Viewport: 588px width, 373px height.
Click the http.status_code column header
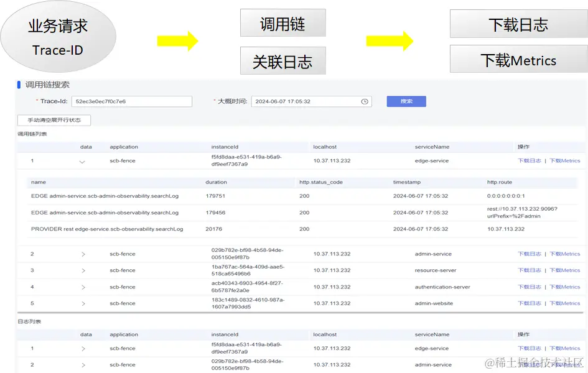coord(321,182)
